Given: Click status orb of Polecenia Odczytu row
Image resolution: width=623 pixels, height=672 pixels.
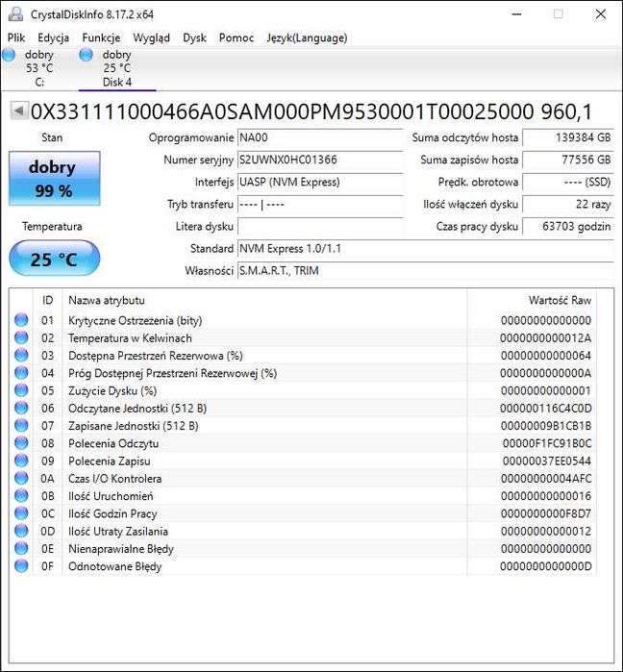Looking at the screenshot, I should [21, 443].
